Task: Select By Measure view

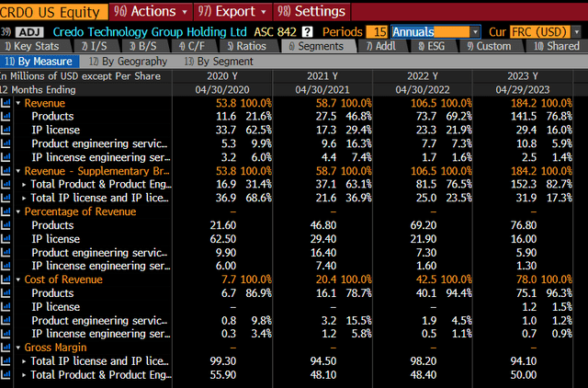Action: (x=39, y=62)
